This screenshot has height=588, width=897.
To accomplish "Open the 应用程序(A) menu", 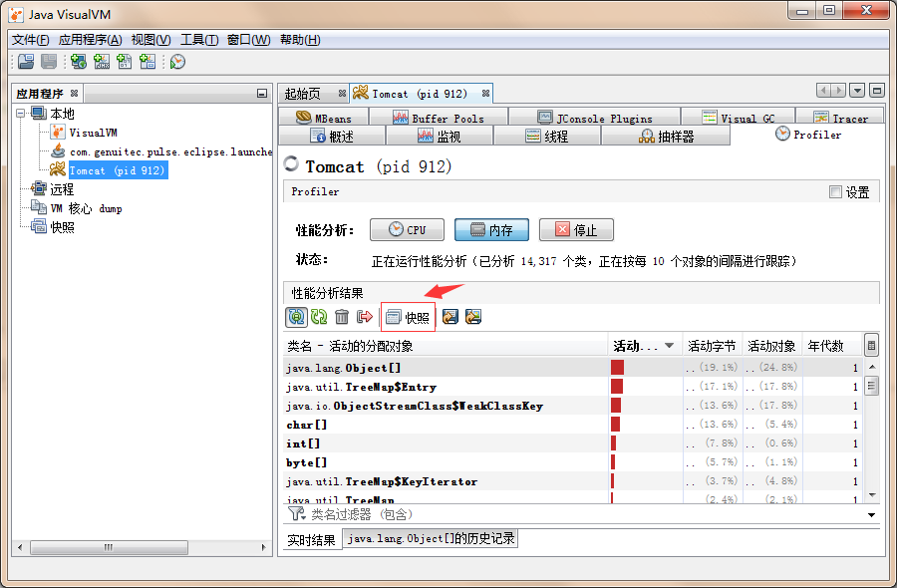I will pos(91,40).
